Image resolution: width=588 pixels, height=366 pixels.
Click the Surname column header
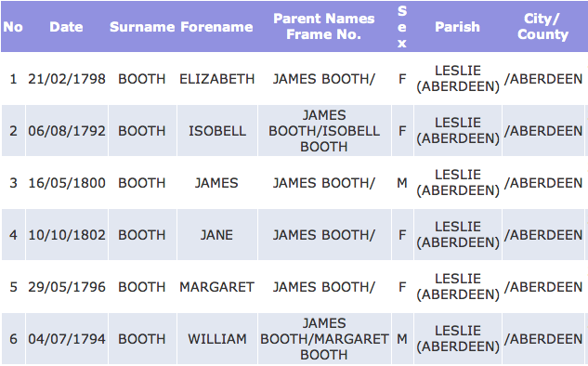click(142, 27)
